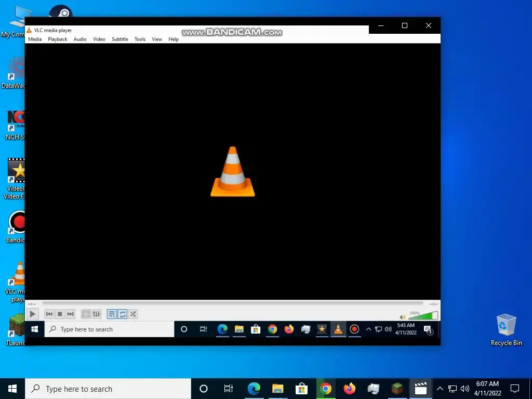Adjust the green VLC volume slider
The width and height of the screenshot is (532, 399).
[423, 316]
